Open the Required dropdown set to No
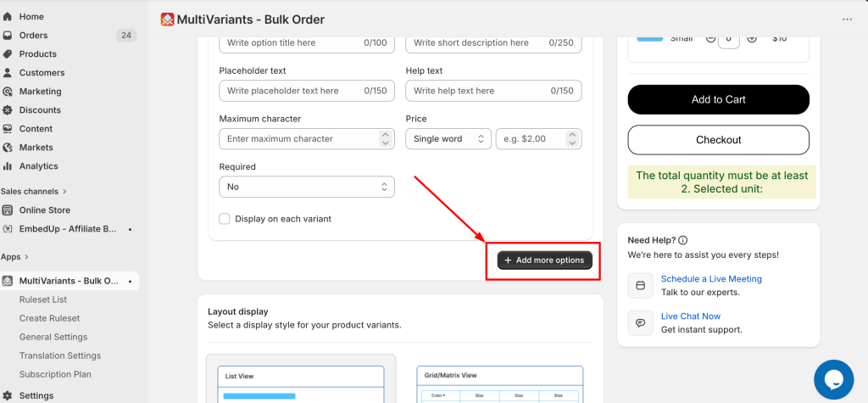This screenshot has width=868, height=403. pos(307,187)
